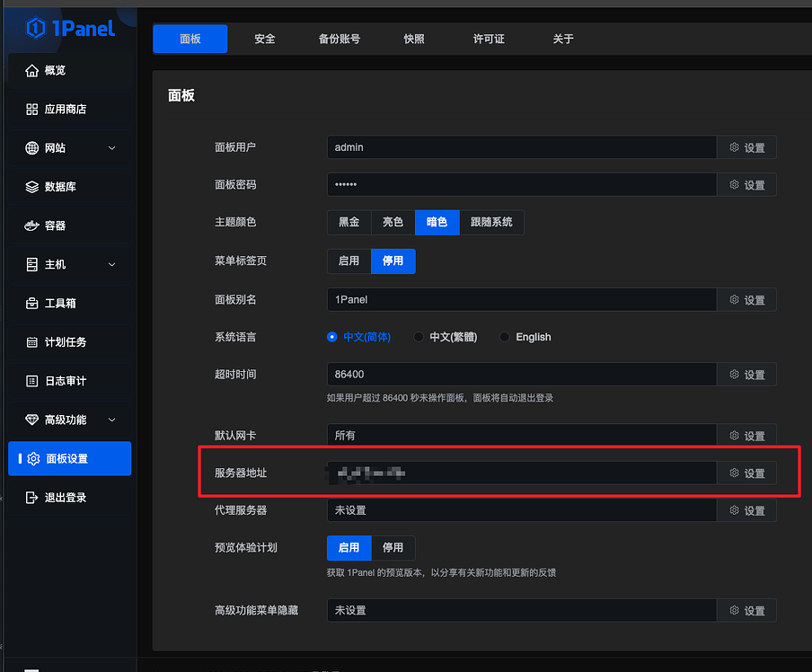Image resolution: width=812 pixels, height=672 pixels.
Task: Enable 启用 for 菜单标签页
Action: tap(349, 260)
